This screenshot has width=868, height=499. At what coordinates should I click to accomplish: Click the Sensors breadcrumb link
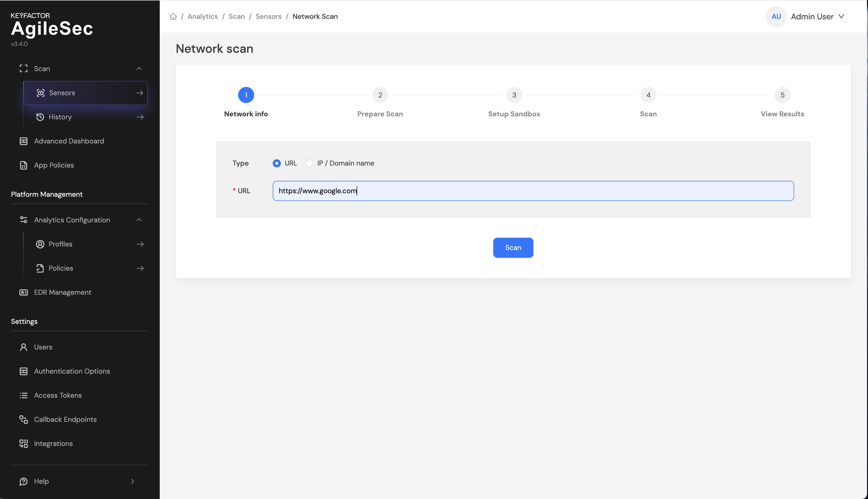(268, 16)
